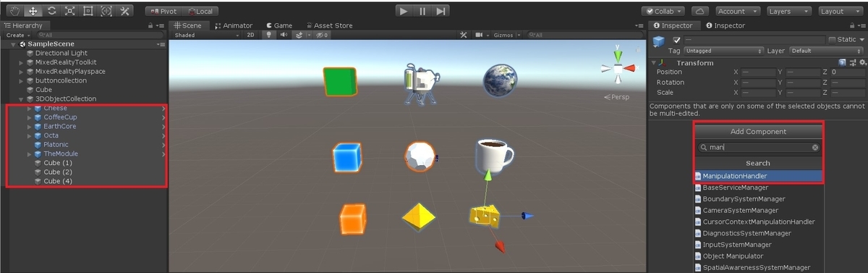
Task: Select the Hand tool
Action: (14, 11)
